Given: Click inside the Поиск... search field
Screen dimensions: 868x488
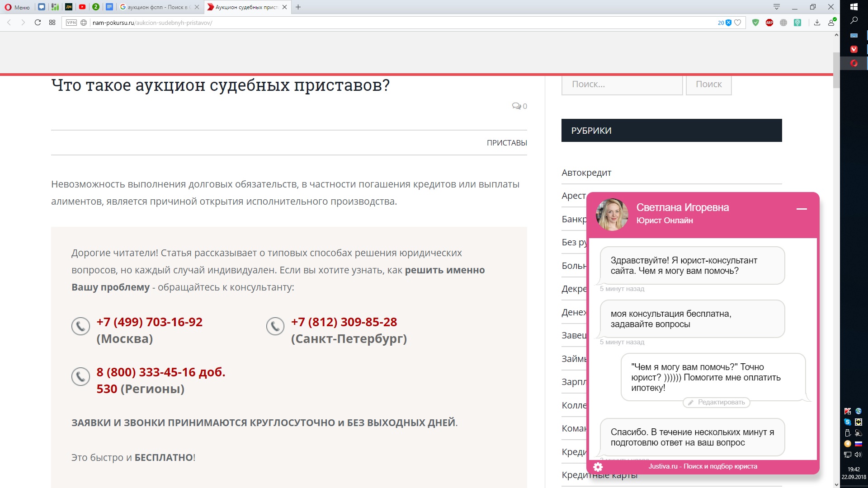Looking at the screenshot, I should [622, 85].
